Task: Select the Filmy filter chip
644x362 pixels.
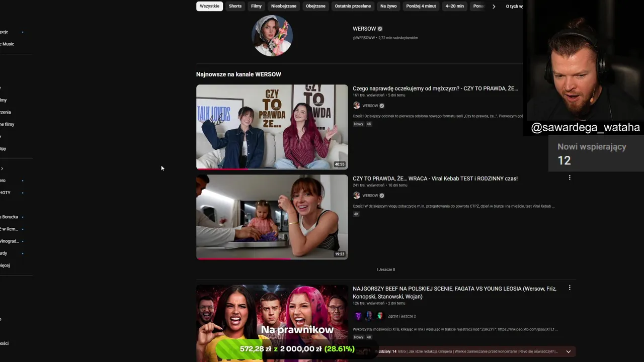Action: (x=257, y=6)
